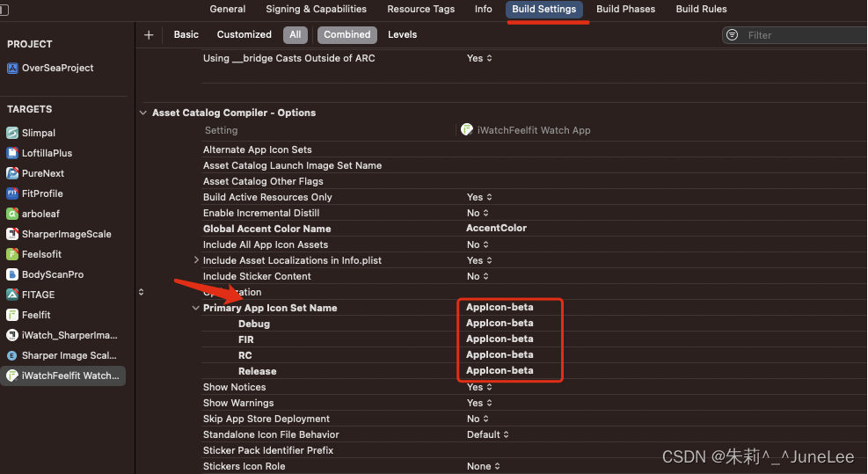Select the BodyScanPro target icon
Screen dimensions: 868x474
pos(12,274)
